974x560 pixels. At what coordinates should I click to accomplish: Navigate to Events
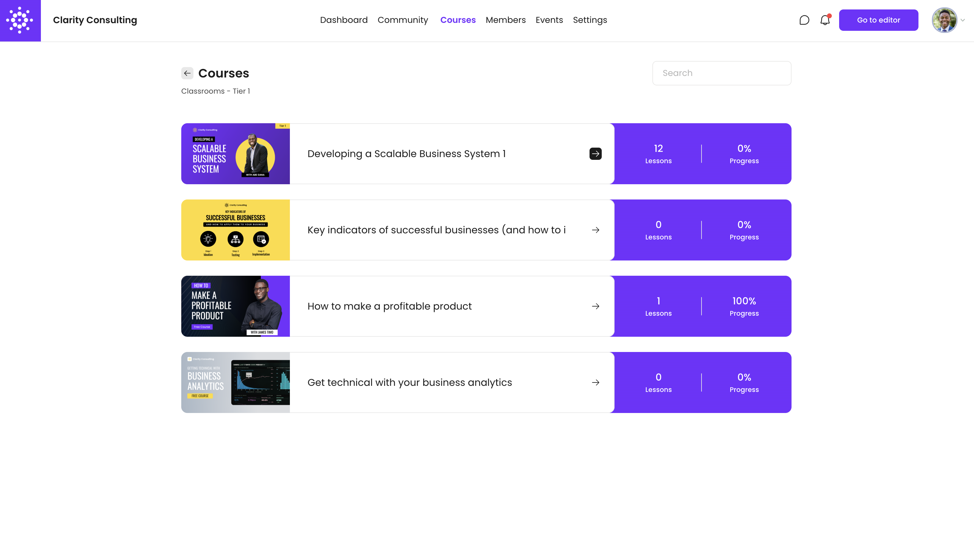[549, 20]
